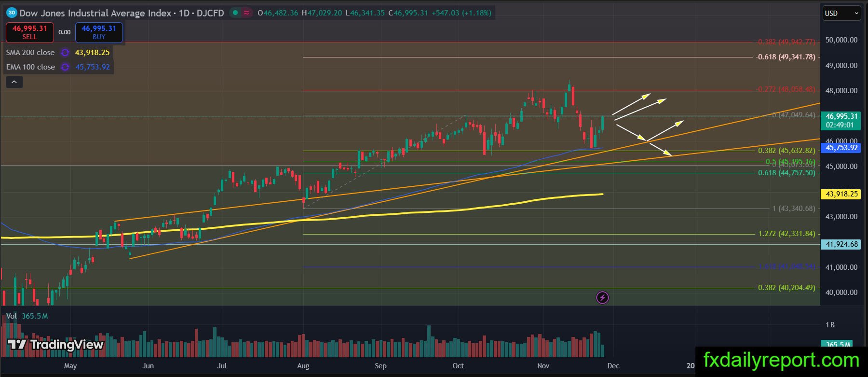Click the 50,000.00 price scale value
868x377 pixels.
tap(841, 40)
